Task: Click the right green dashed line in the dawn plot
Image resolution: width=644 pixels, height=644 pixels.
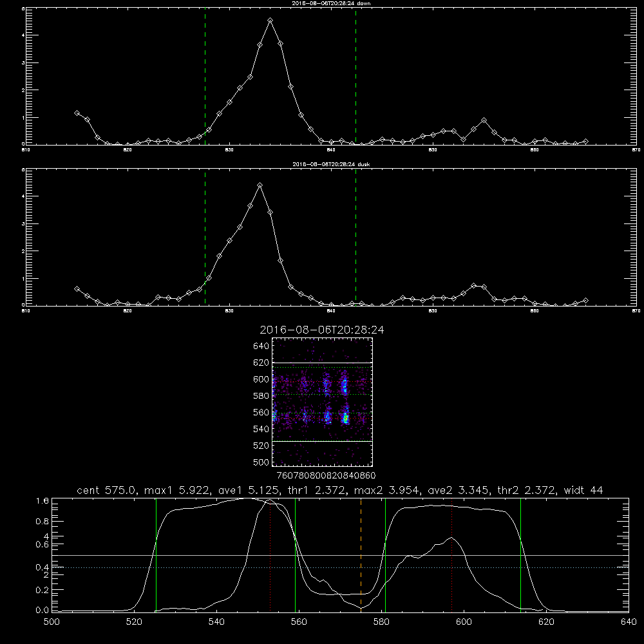Action: coord(355,76)
